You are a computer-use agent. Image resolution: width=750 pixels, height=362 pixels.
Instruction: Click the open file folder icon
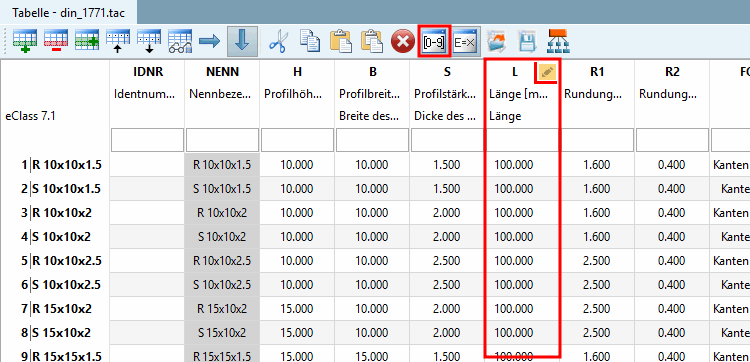click(496, 42)
